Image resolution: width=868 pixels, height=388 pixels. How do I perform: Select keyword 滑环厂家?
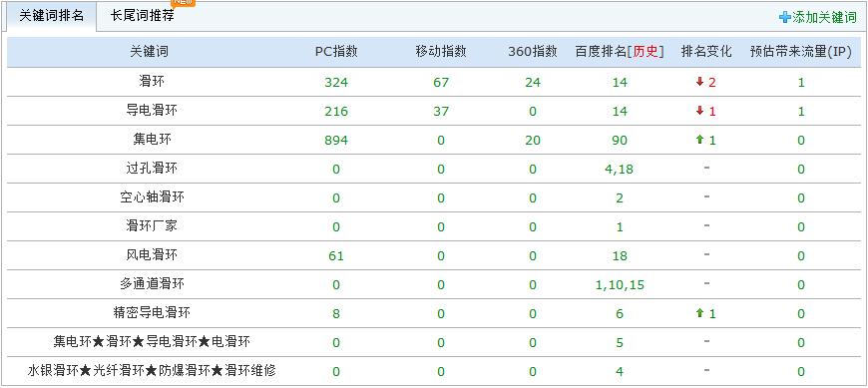(x=152, y=225)
